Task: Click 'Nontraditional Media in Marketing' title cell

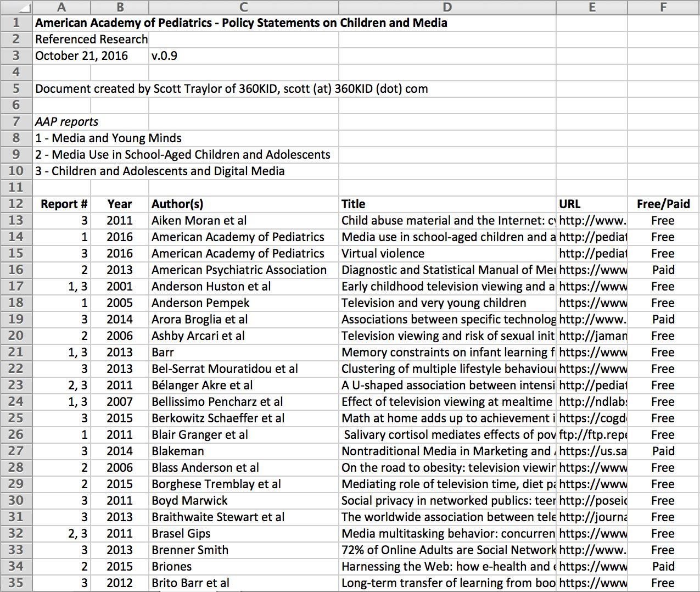Action: click(447, 451)
